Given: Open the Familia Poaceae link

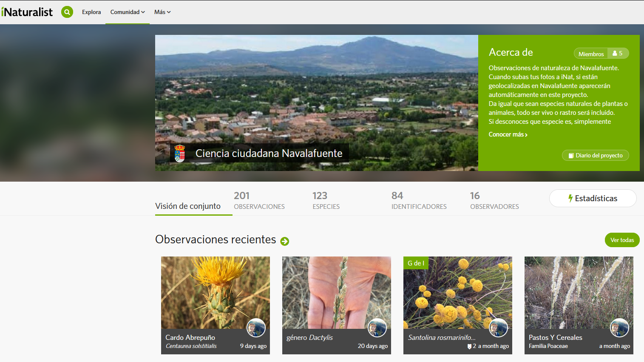Looking at the screenshot, I should pyautogui.click(x=548, y=346).
